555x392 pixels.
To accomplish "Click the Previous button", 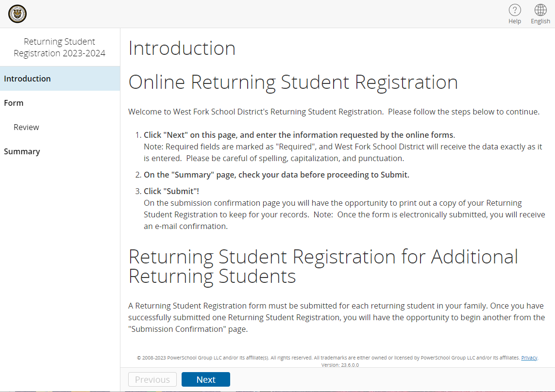I will tap(152, 379).
